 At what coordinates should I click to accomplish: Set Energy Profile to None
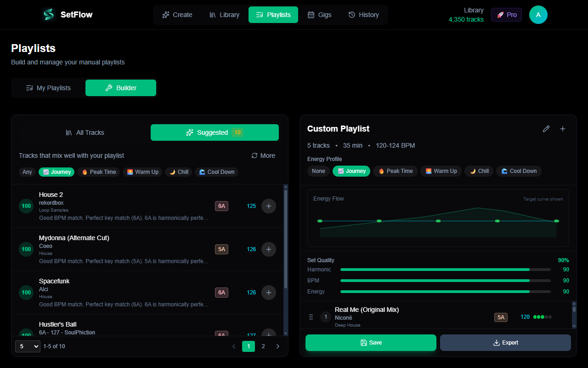[x=318, y=171]
